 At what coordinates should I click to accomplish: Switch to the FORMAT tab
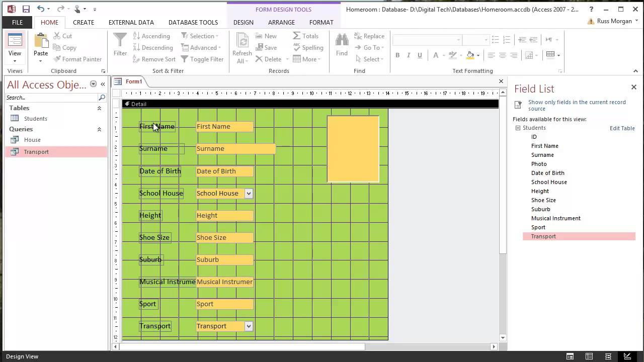coord(321,22)
